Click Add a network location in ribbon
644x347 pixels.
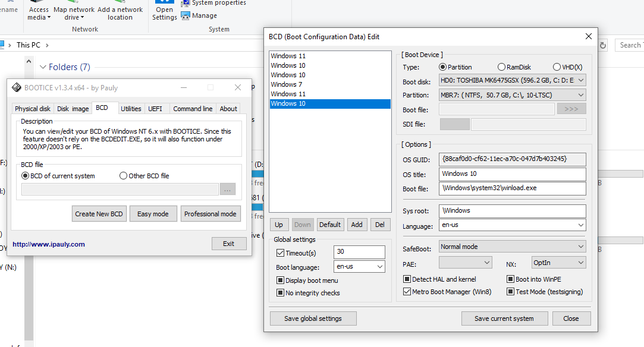[x=120, y=11]
